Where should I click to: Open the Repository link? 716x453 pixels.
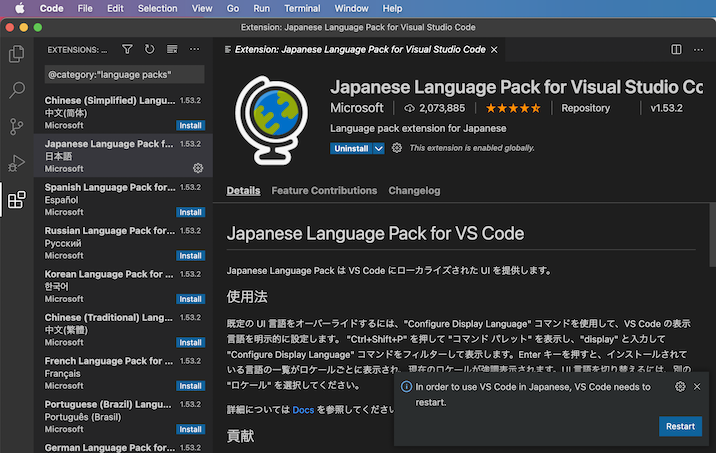(585, 108)
